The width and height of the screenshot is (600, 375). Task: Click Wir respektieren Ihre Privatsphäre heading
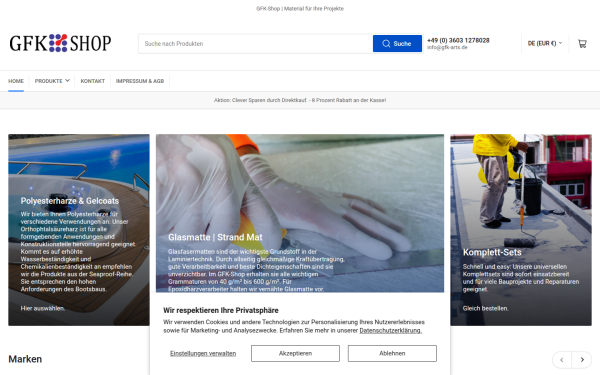tap(221, 310)
